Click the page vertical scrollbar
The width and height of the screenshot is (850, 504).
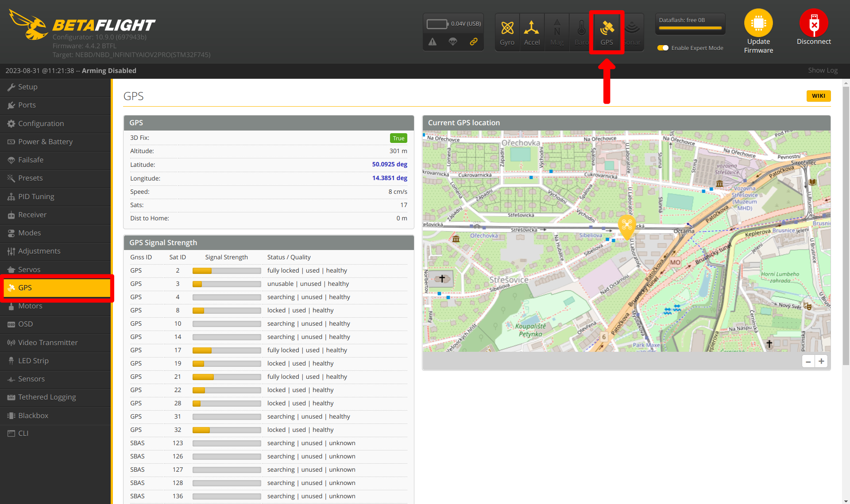[846, 226]
